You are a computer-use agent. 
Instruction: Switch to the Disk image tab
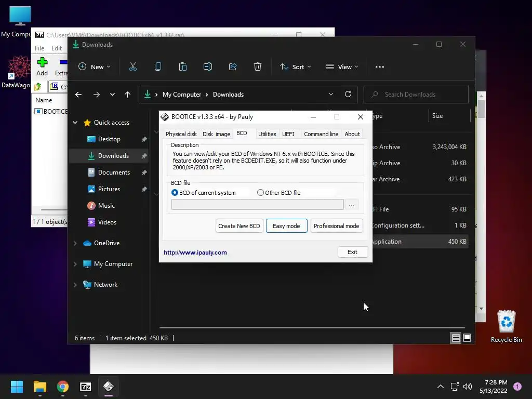pyautogui.click(x=217, y=134)
